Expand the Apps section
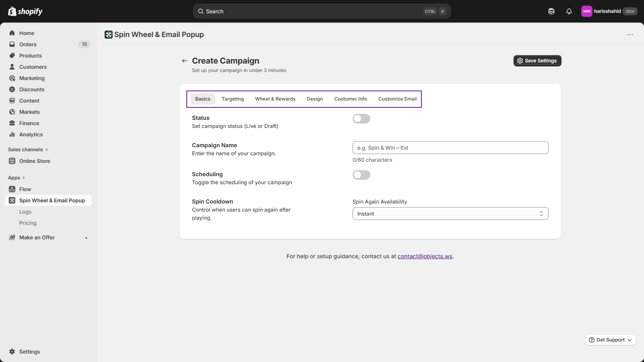The width and height of the screenshot is (644, 362). [x=17, y=178]
